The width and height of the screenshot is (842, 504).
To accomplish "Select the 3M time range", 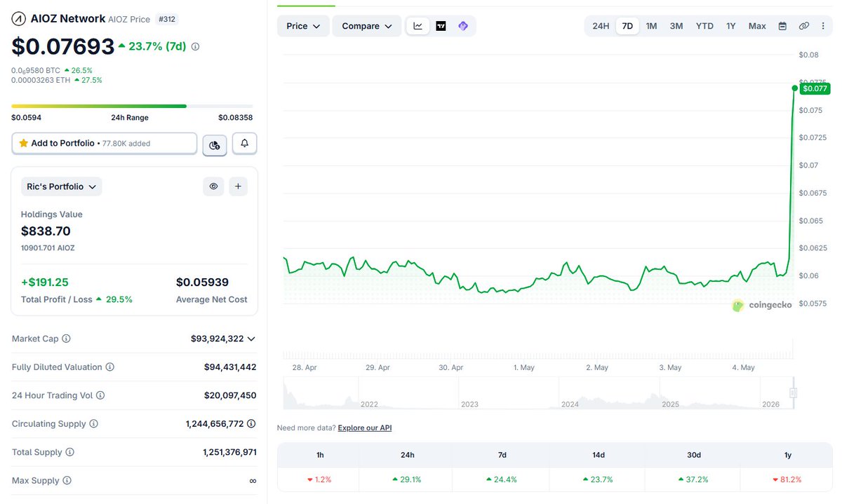I will coord(676,26).
